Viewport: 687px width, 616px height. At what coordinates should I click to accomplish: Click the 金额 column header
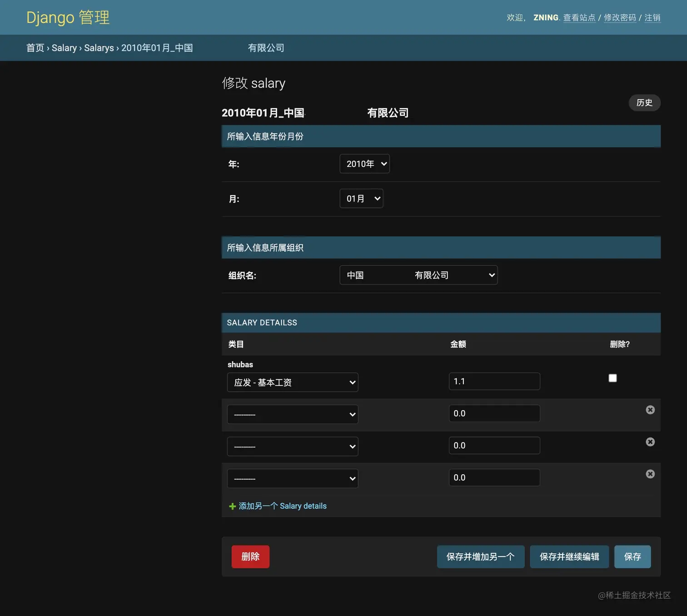click(x=458, y=344)
